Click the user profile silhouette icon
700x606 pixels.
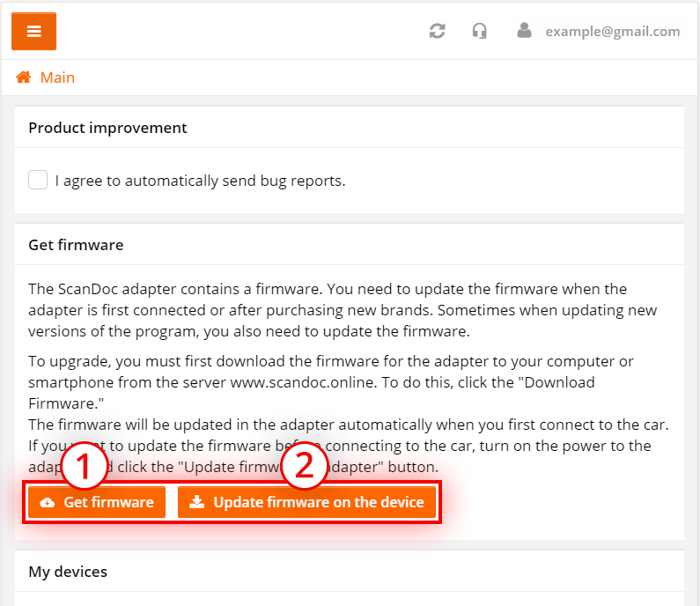tap(524, 31)
